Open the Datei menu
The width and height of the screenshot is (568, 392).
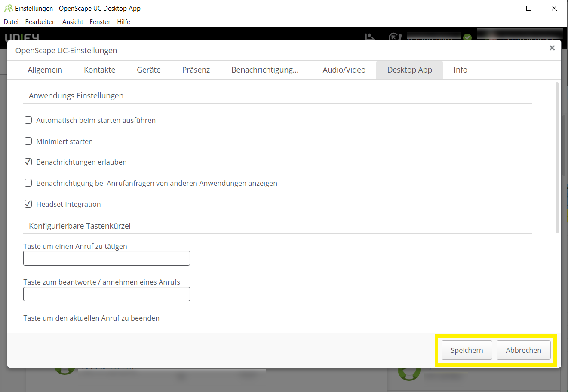(x=11, y=22)
